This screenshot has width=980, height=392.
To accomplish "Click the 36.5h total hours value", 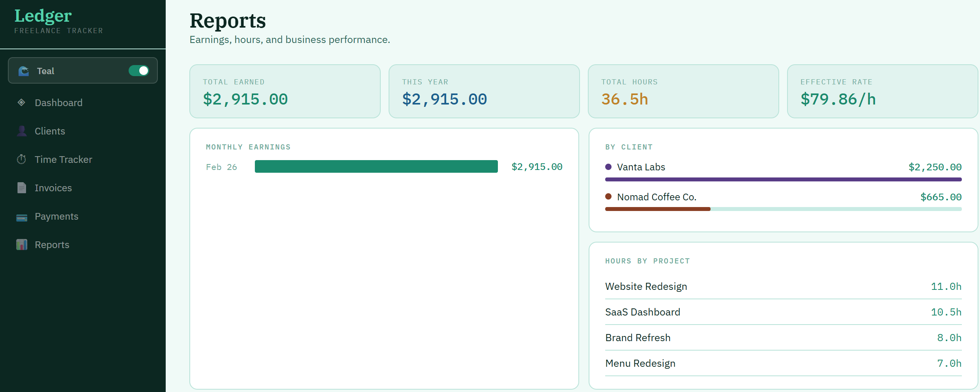I will pos(625,99).
